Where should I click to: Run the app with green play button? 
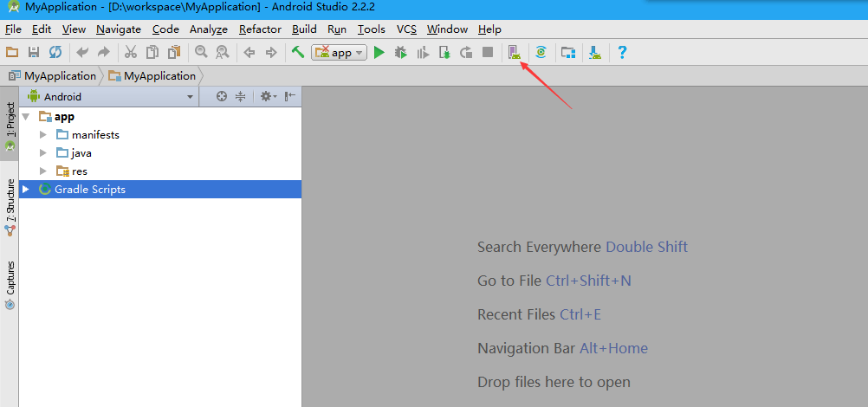pos(379,53)
